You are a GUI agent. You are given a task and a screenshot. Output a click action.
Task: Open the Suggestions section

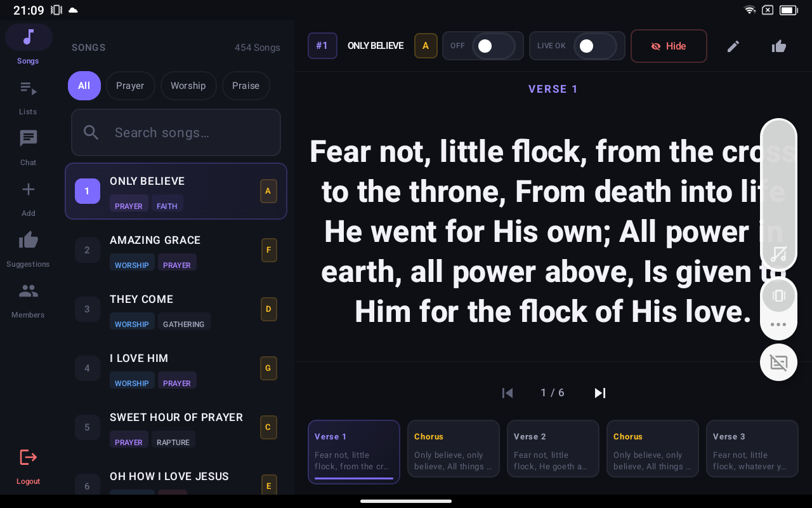coord(29,249)
